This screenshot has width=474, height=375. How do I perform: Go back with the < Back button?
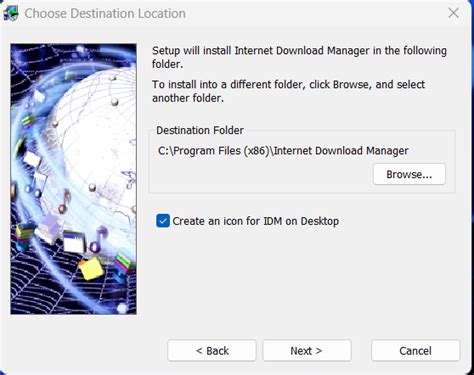[212, 350]
